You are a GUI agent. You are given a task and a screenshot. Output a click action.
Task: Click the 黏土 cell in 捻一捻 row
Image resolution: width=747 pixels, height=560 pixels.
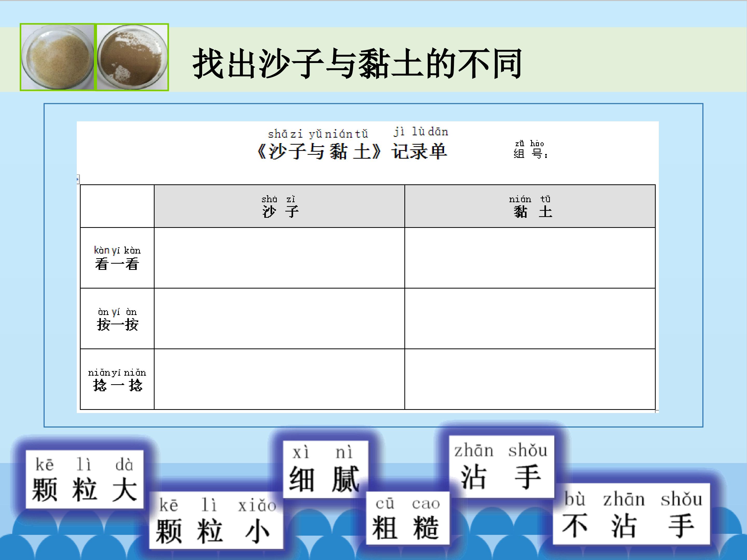tap(530, 379)
